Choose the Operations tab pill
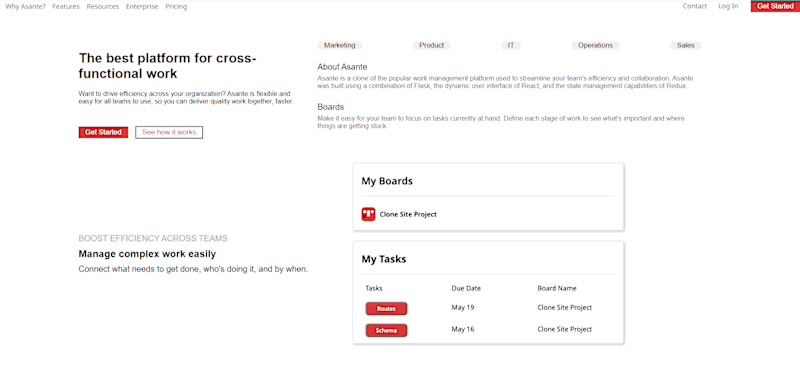Screen dimensions: 800x385 point(595,45)
